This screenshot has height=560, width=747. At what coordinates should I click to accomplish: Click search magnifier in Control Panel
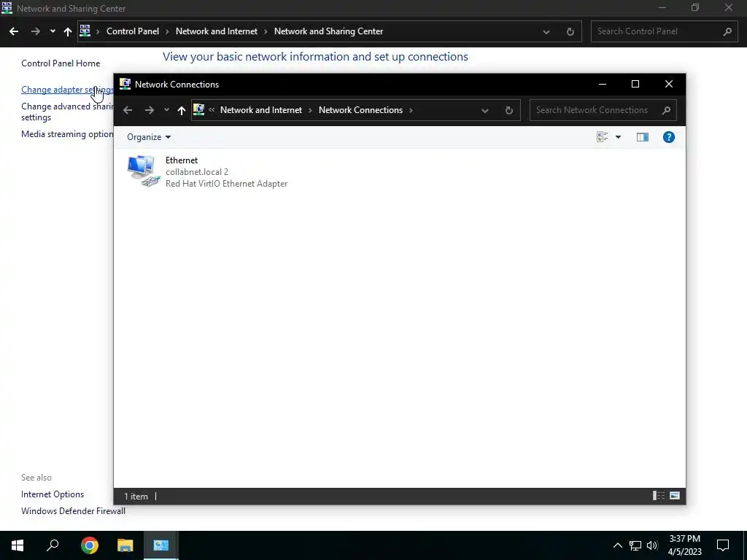click(727, 32)
